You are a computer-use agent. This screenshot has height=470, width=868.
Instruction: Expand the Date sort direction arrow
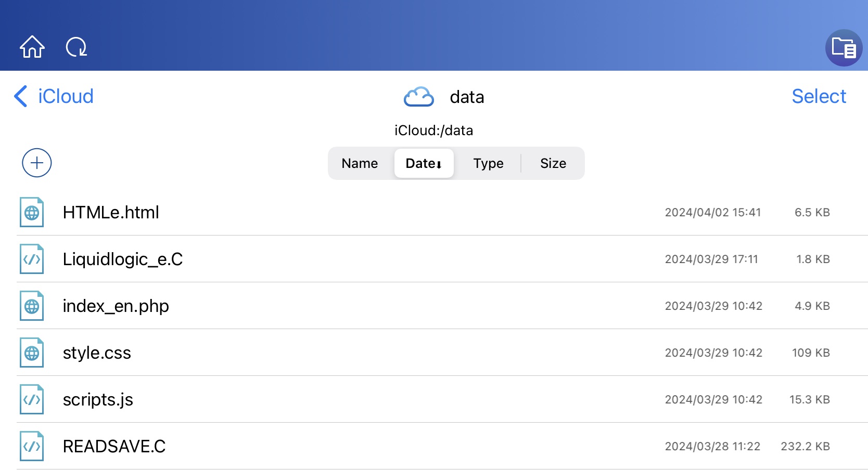click(x=440, y=165)
